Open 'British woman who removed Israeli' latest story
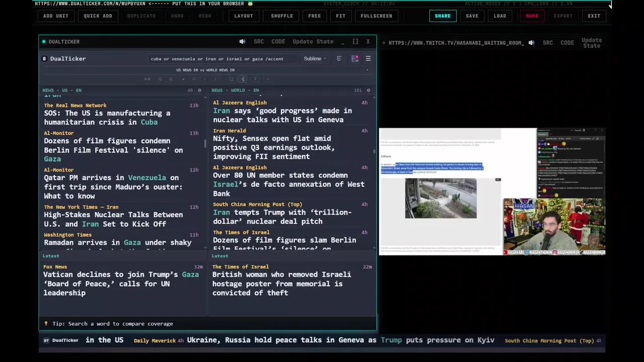 [x=282, y=284]
